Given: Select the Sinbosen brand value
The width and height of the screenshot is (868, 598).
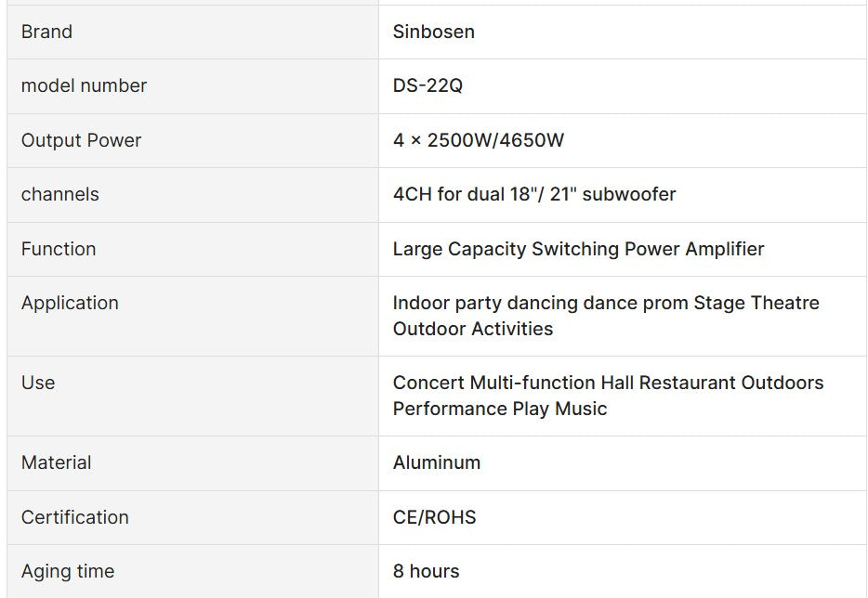Looking at the screenshot, I should 433,32.
